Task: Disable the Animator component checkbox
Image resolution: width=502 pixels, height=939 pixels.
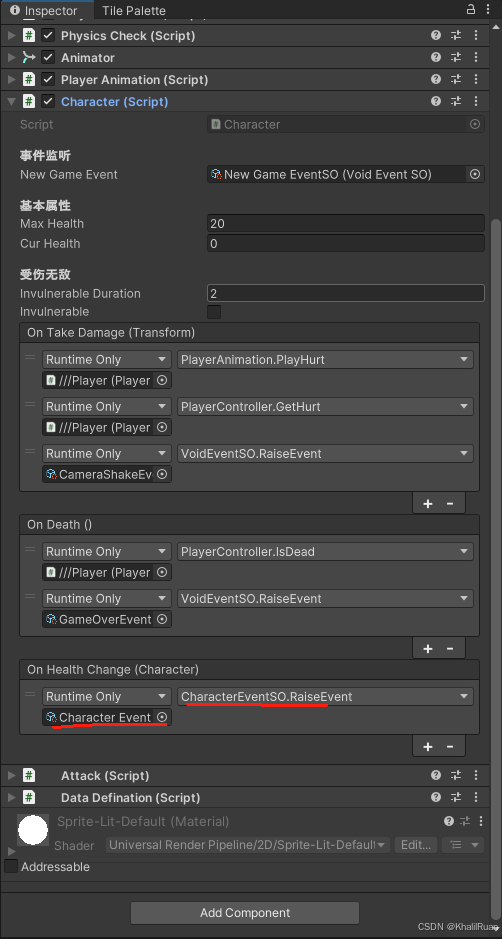Action: tap(48, 57)
